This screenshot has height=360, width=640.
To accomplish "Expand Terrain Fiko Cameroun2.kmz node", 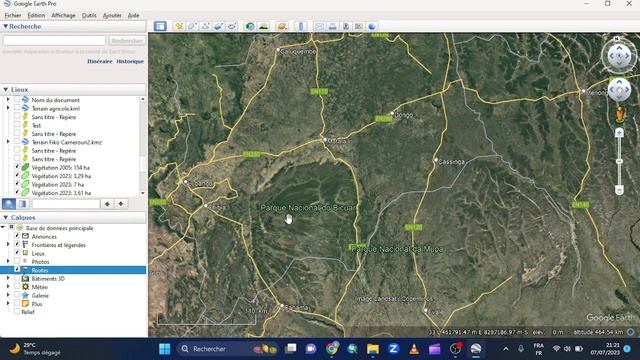I will click(x=8, y=142).
